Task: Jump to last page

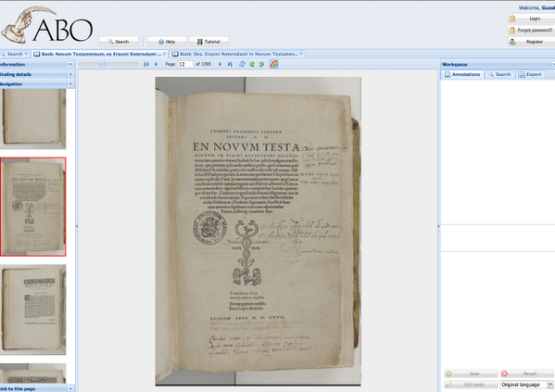Action: [230, 64]
